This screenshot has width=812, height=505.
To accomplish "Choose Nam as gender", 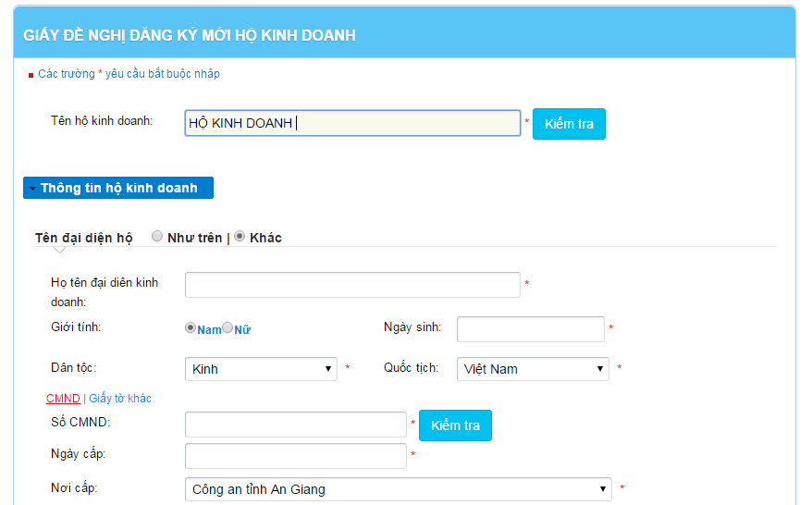I will click(x=191, y=327).
